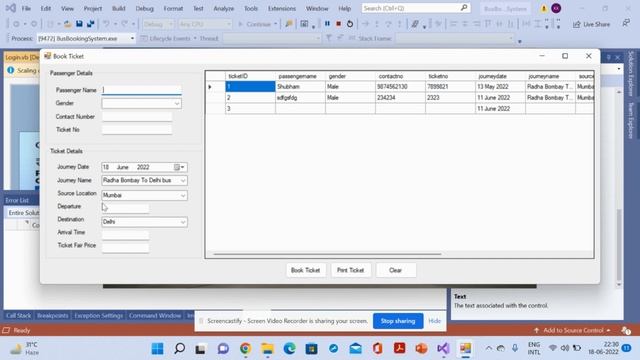The image size is (640, 360).
Task: Expand the Journey Name combo box
Action: coord(183,180)
